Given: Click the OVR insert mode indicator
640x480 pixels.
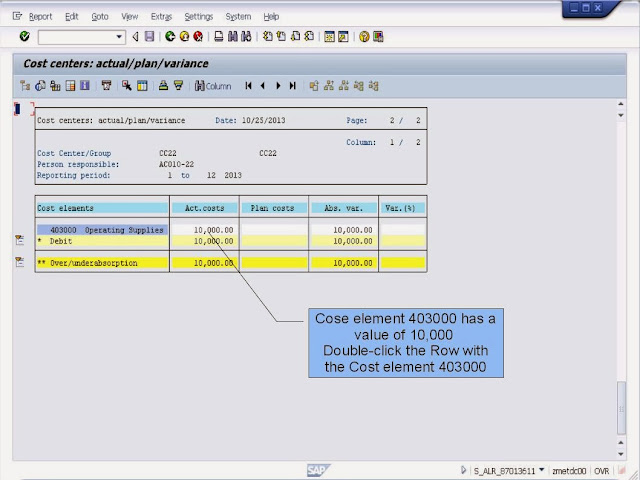Looking at the screenshot, I should click(x=602, y=471).
